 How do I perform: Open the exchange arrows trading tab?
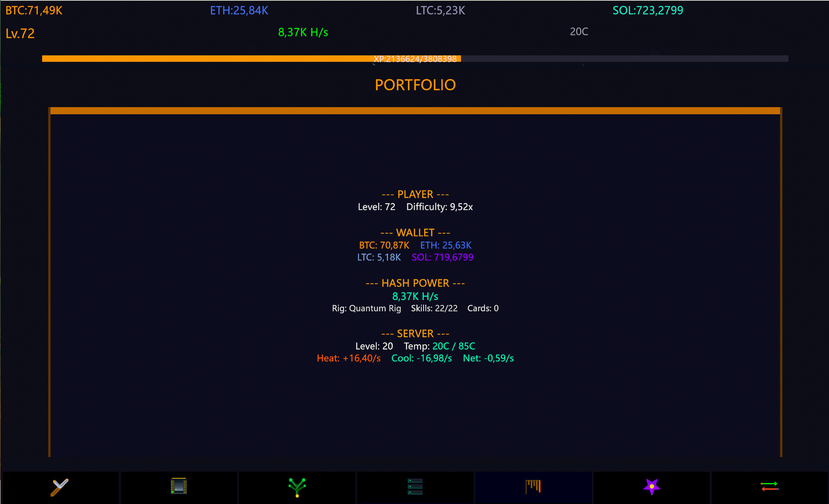(769, 487)
